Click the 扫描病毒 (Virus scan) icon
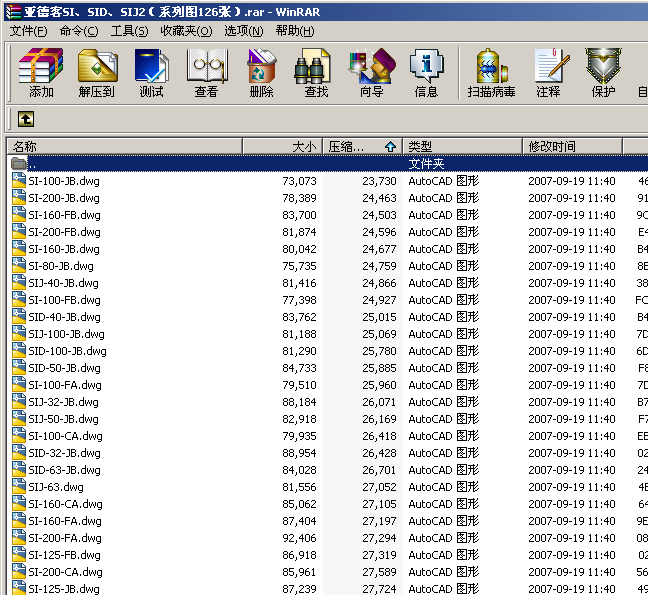The height and width of the screenshot is (595, 648). 491,66
